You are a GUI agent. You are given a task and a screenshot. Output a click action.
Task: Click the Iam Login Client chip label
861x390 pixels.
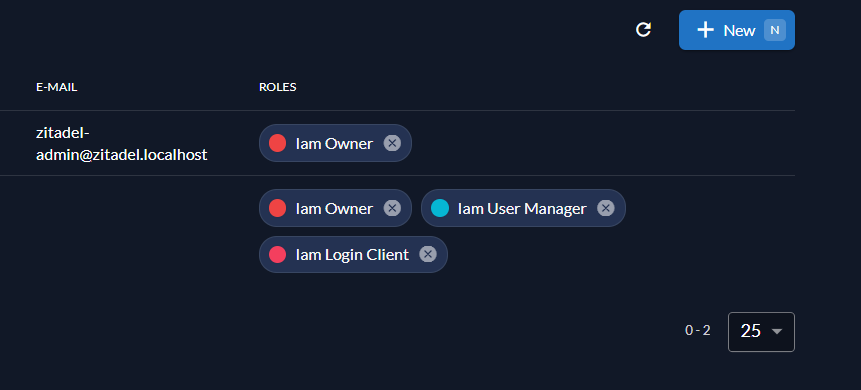pyautogui.click(x=353, y=255)
